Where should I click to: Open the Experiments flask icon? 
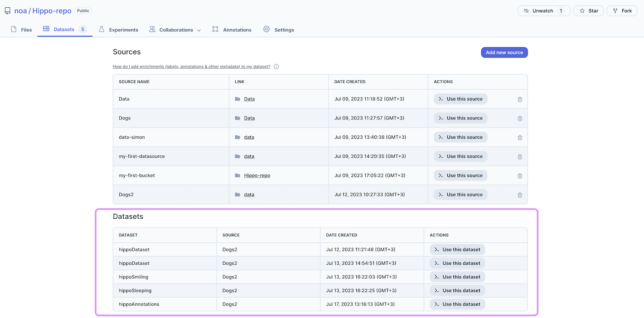click(x=101, y=29)
